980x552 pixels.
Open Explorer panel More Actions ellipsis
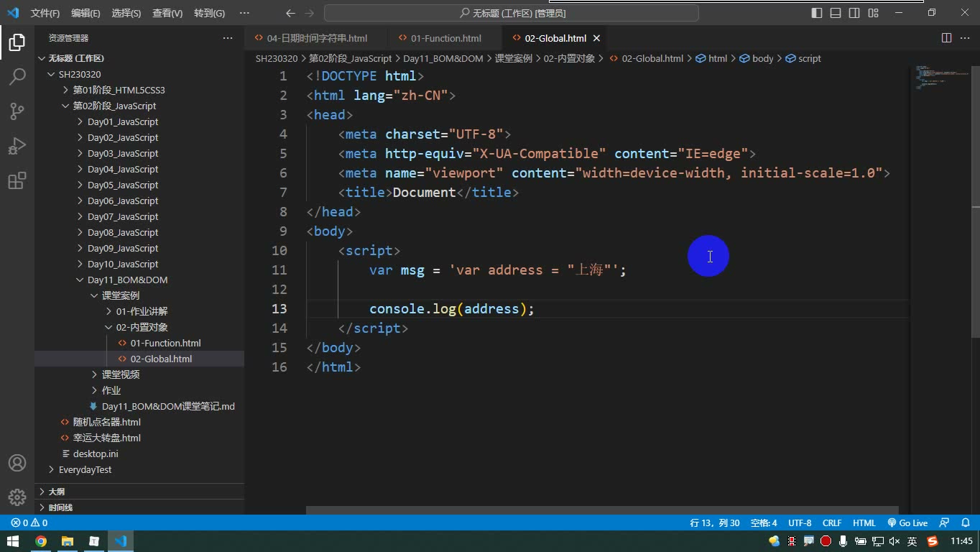click(228, 38)
